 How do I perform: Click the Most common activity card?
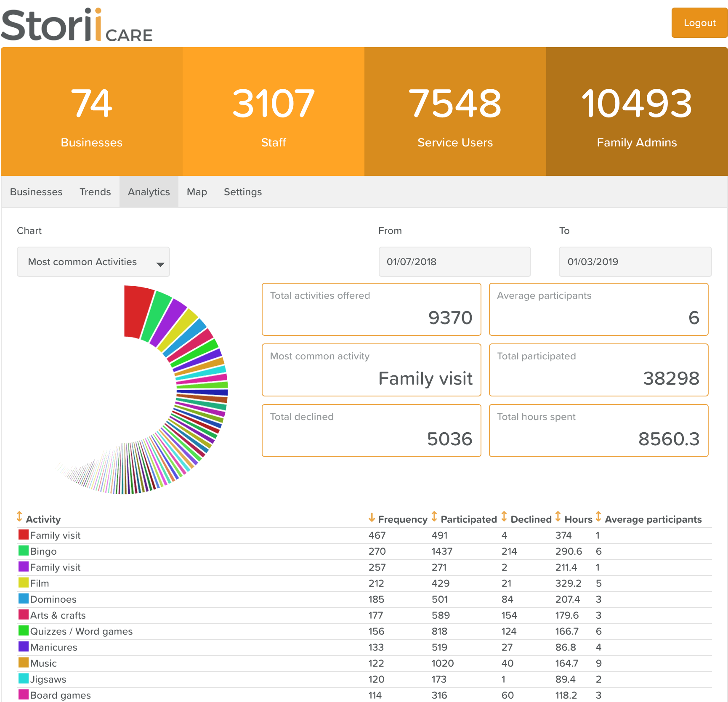point(372,370)
